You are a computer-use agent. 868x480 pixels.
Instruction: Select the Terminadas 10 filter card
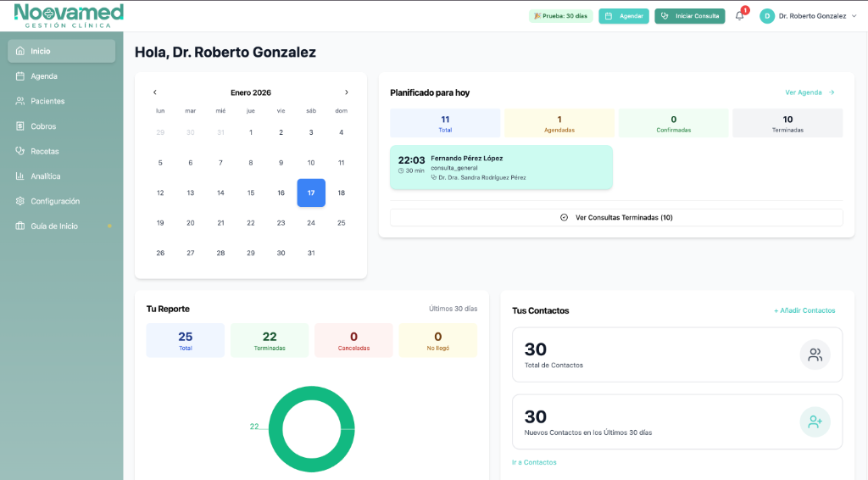[x=787, y=123]
